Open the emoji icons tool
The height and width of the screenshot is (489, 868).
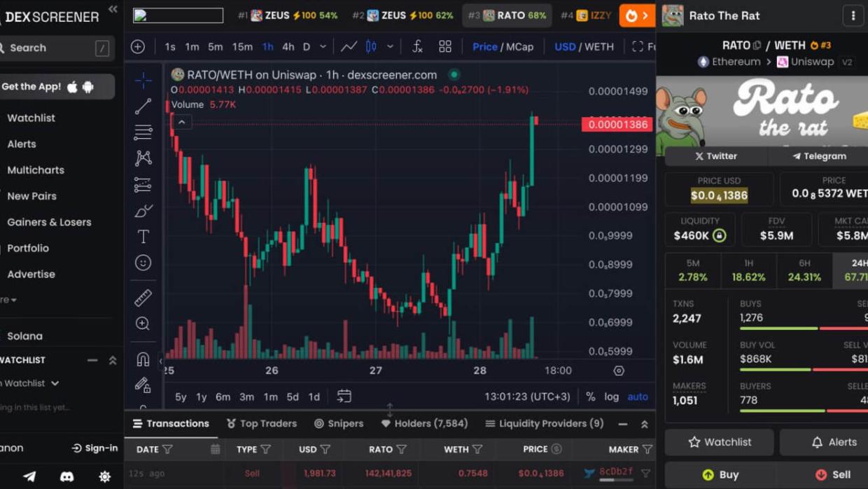[143, 263]
